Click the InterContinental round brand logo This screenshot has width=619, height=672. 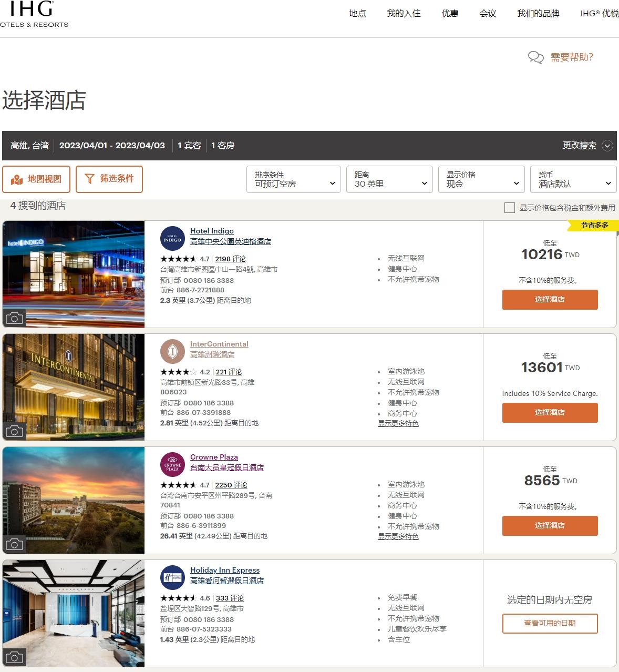[172, 352]
